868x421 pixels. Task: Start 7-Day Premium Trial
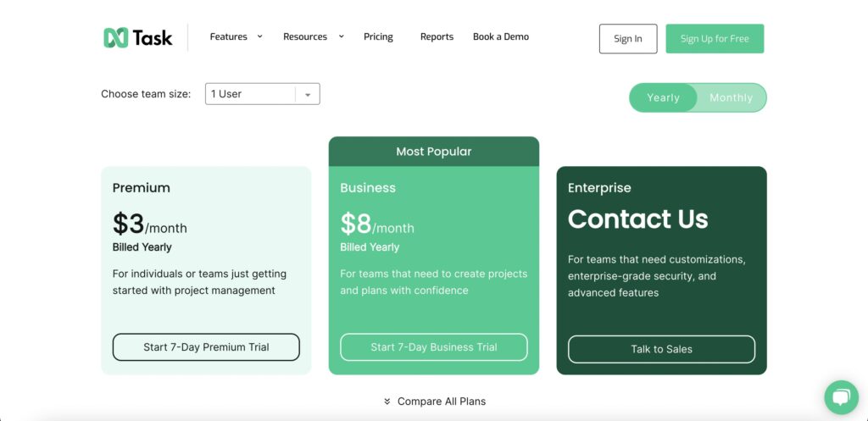coord(206,347)
